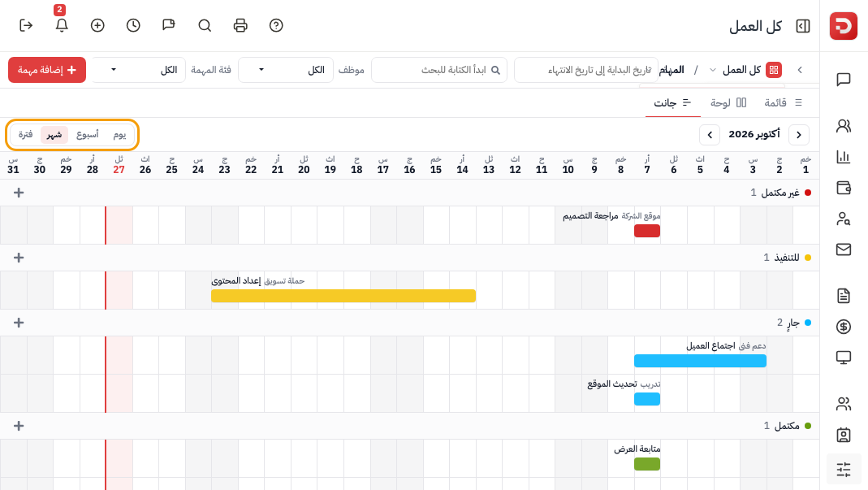Image resolution: width=868 pixels, height=490 pixels.
Task: Open the mail icon in sidebar
Action: 843,249
